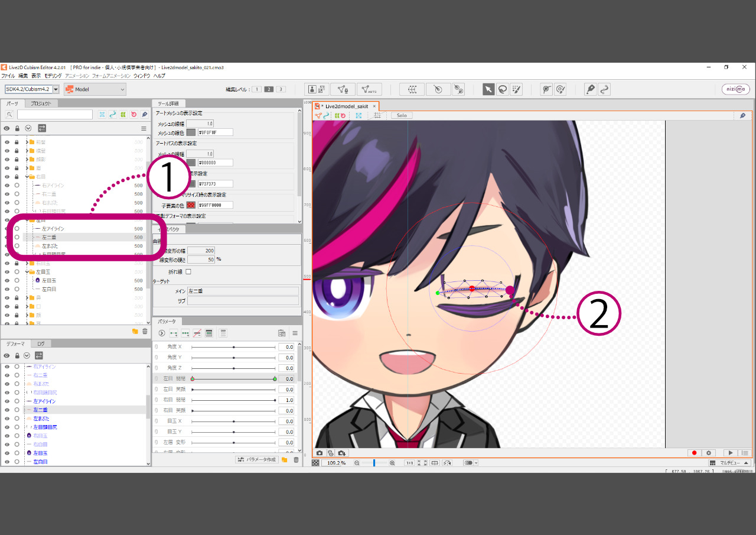Open the ウィンドウ menu
This screenshot has width=756, height=535.
[142, 76]
